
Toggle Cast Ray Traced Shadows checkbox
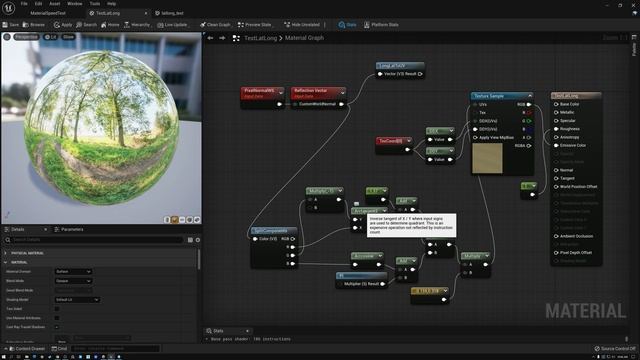[57, 327]
